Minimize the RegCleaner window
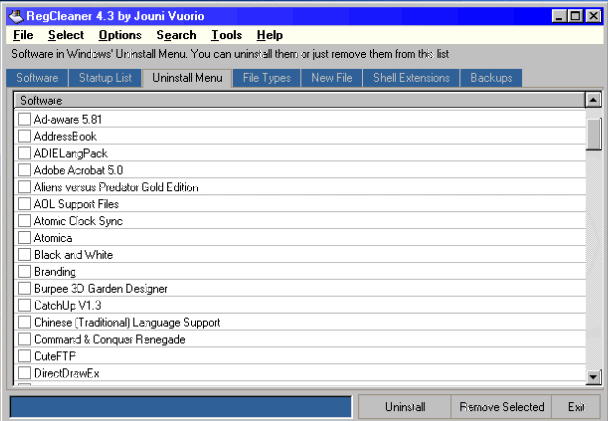This screenshot has height=421, width=608. click(x=559, y=16)
